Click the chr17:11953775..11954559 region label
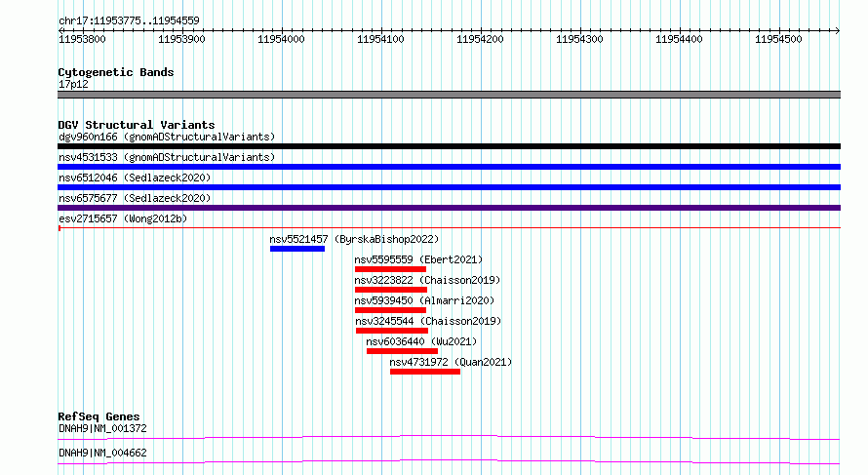This screenshot has height=475, width=868. [x=129, y=20]
